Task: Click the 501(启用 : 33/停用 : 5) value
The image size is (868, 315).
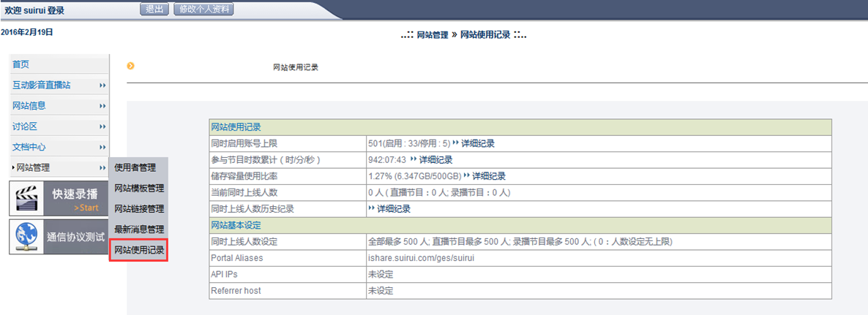Action: [x=409, y=144]
